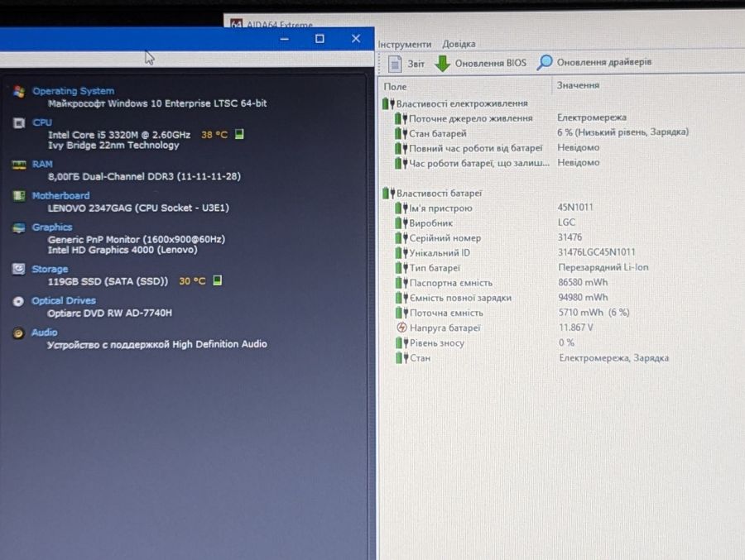The width and height of the screenshot is (745, 560).
Task: Click battery icon beside Серійний номер
Action: (x=401, y=237)
